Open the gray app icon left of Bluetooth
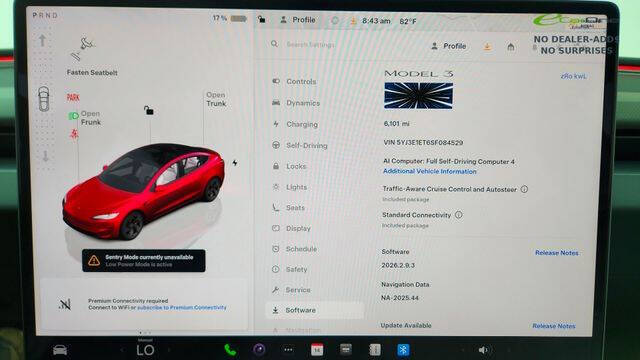This screenshot has width=640, height=360. 375,349
